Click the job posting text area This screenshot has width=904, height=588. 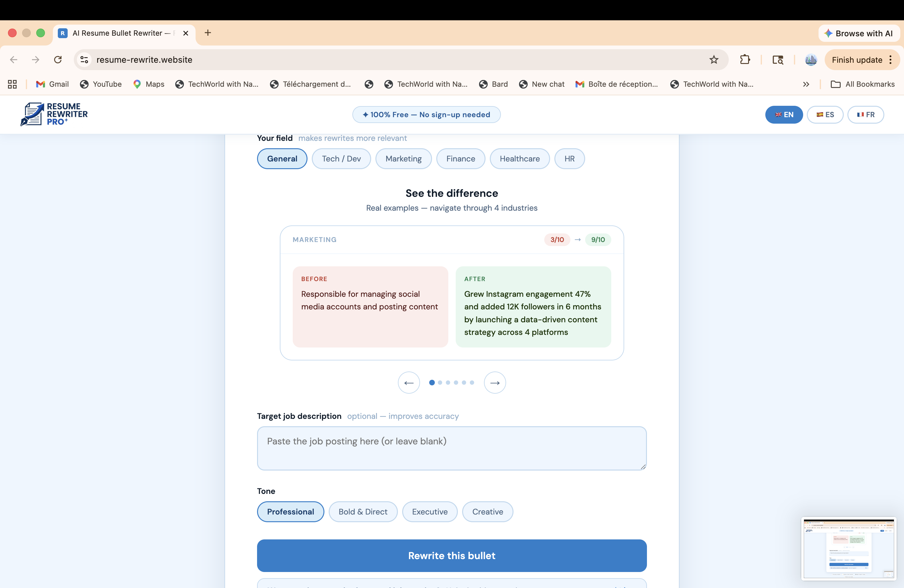click(451, 448)
